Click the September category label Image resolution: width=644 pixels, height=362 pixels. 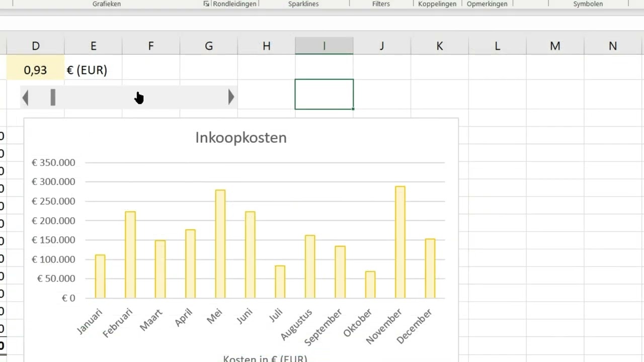pyautogui.click(x=324, y=327)
